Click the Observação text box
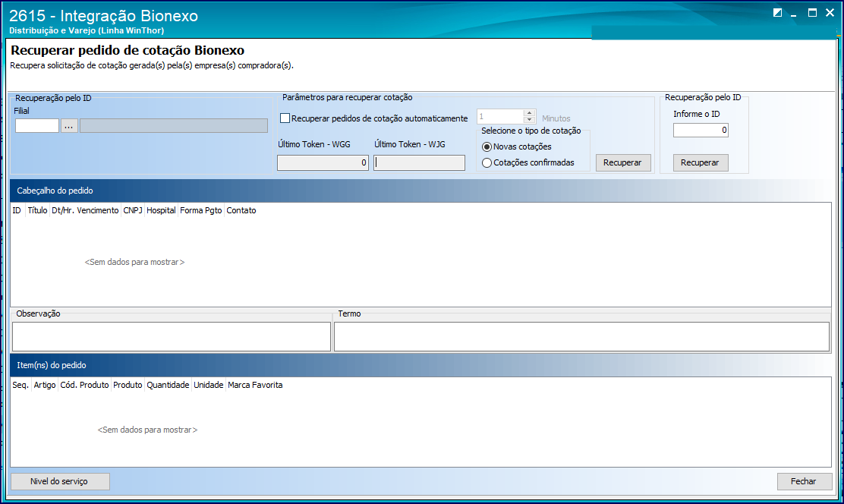 click(x=172, y=336)
